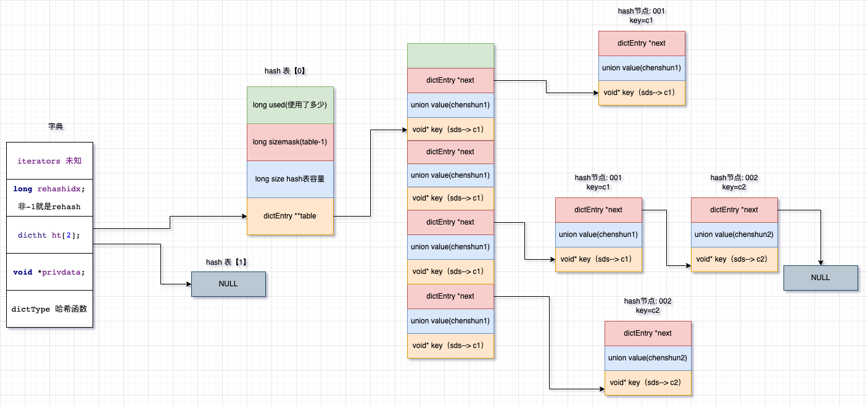Screen dimensions: 868x406
Task: Select void* key (sds--> c2) in node pointing to NULL
Action: coord(734,259)
